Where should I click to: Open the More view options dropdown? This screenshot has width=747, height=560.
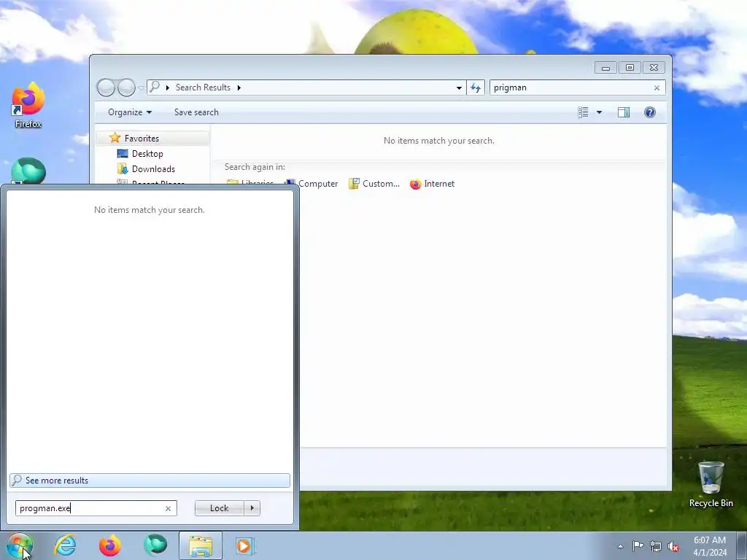[600, 112]
